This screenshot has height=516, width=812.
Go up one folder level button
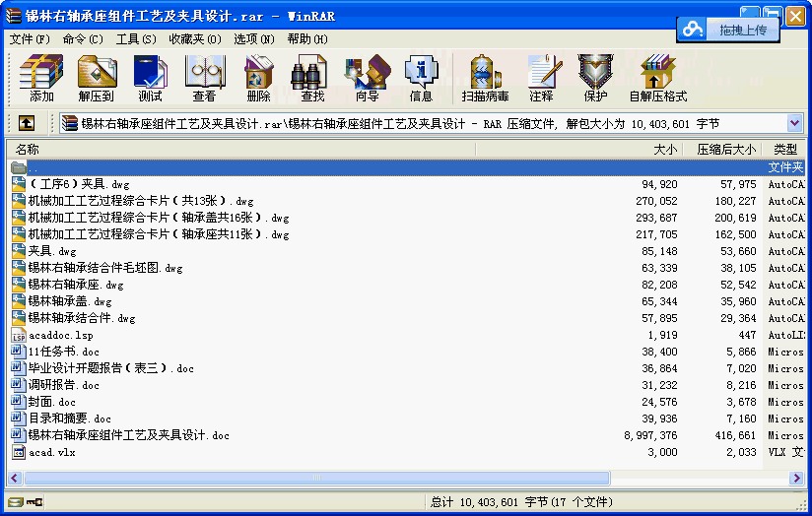pos(27,123)
